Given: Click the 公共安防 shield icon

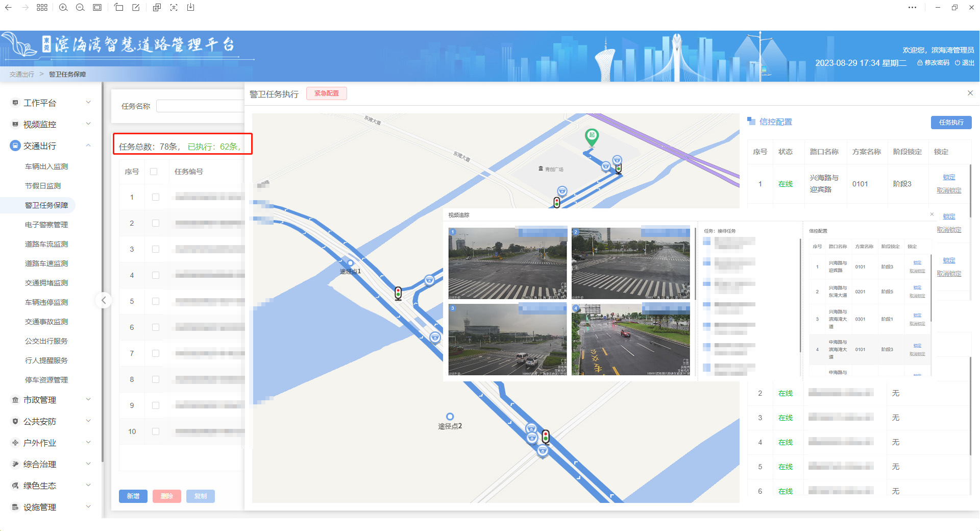Looking at the screenshot, I should [15, 421].
